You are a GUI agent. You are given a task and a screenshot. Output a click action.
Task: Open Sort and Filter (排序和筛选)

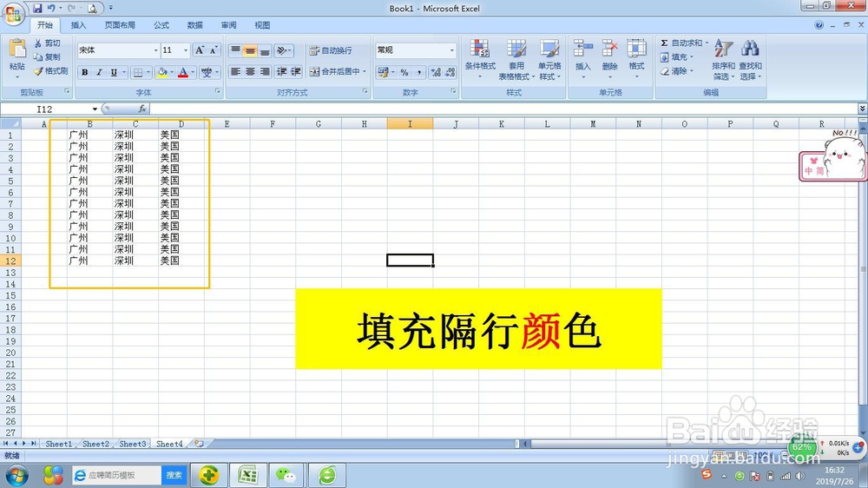tap(723, 59)
